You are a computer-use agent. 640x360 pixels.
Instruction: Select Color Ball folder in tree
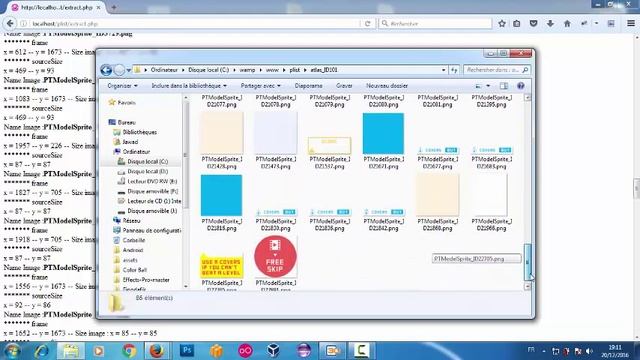coord(130,270)
